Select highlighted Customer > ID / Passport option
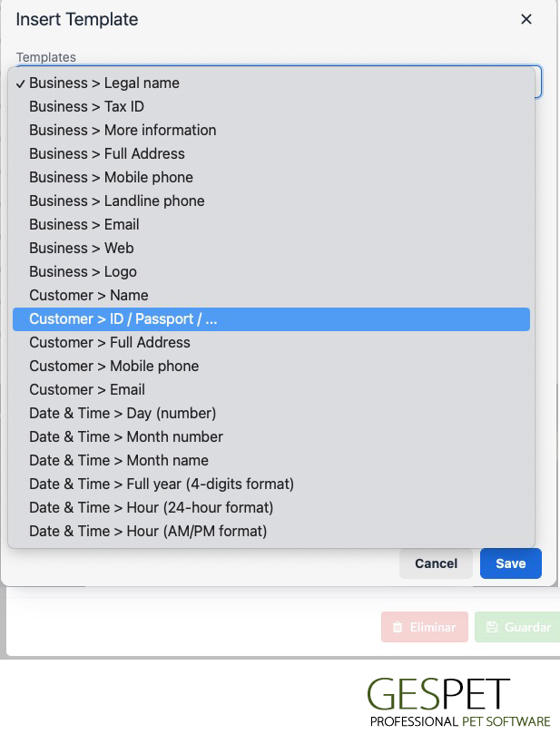This screenshot has width=560, height=744. point(271,319)
